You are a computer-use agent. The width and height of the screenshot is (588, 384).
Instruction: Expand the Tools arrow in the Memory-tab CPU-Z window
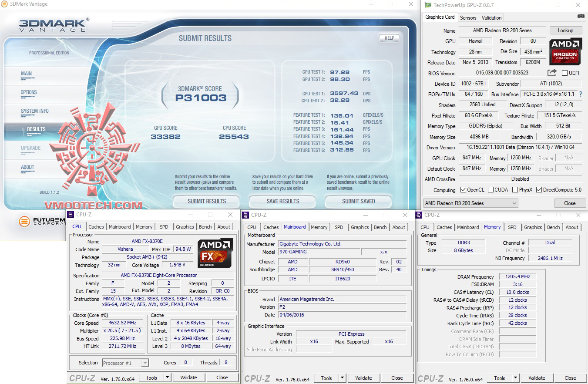[x=515, y=378]
